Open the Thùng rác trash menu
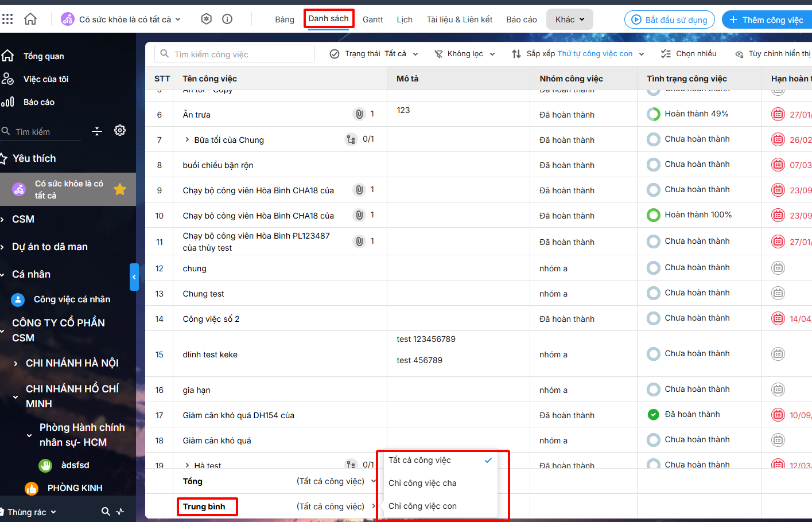 coord(29,512)
